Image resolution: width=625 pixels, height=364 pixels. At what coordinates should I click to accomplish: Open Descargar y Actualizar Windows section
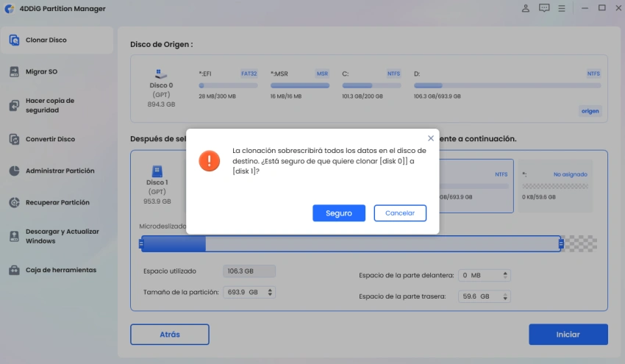57,236
